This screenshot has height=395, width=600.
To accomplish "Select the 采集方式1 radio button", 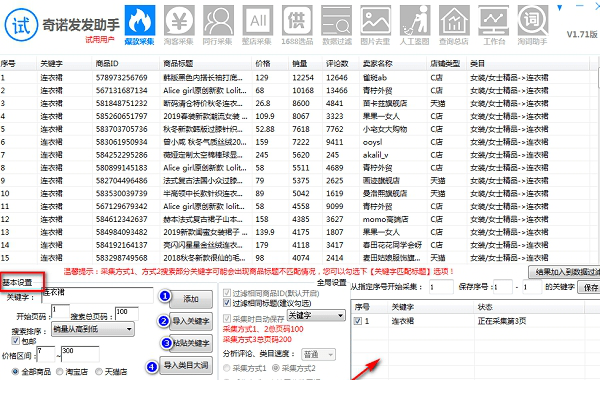I will point(227,368).
